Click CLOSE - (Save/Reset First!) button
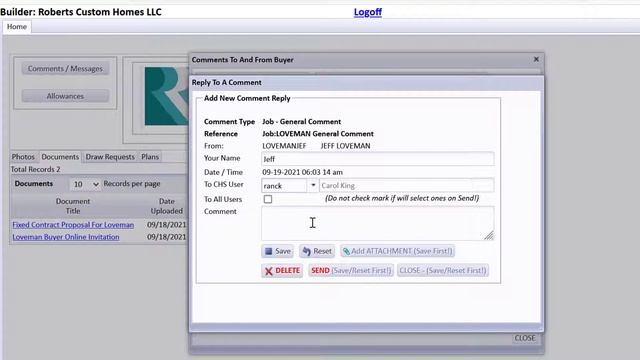 (443, 271)
